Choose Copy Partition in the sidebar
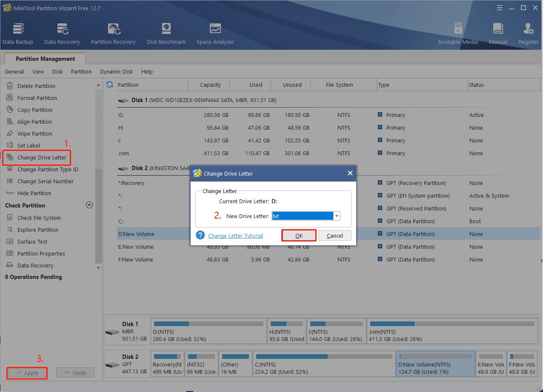The width and height of the screenshot is (543, 392). pyautogui.click(x=35, y=110)
